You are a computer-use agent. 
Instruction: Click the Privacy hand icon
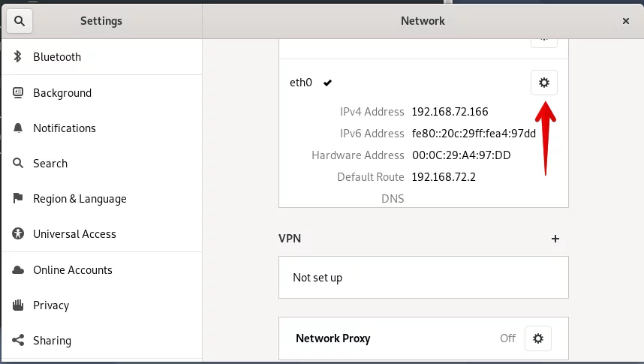(18, 305)
